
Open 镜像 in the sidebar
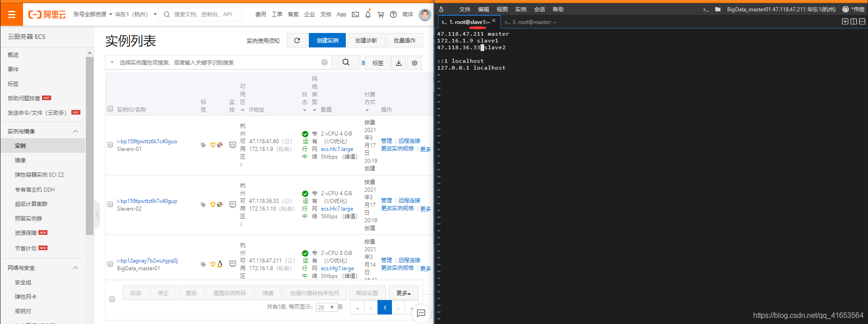click(x=20, y=160)
